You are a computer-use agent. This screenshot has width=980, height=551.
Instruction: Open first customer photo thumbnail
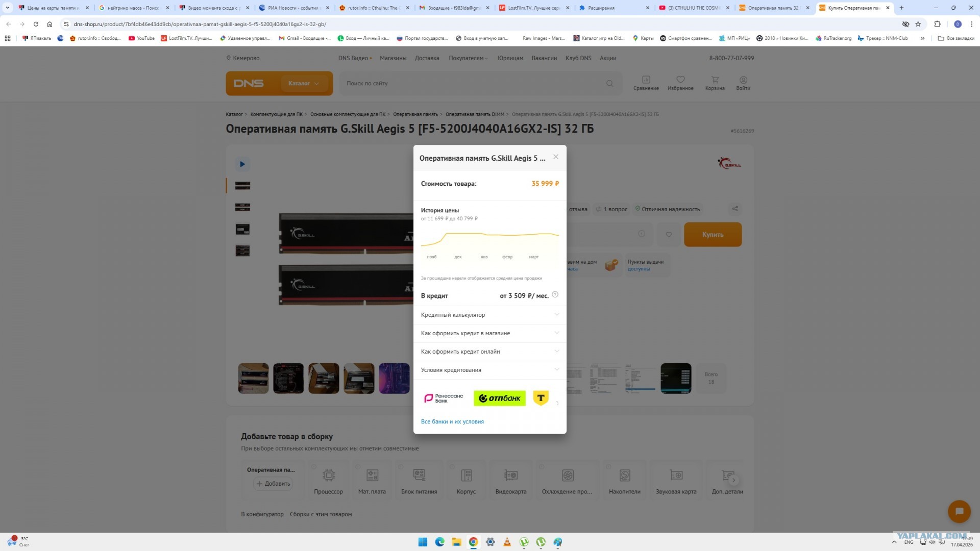(253, 378)
